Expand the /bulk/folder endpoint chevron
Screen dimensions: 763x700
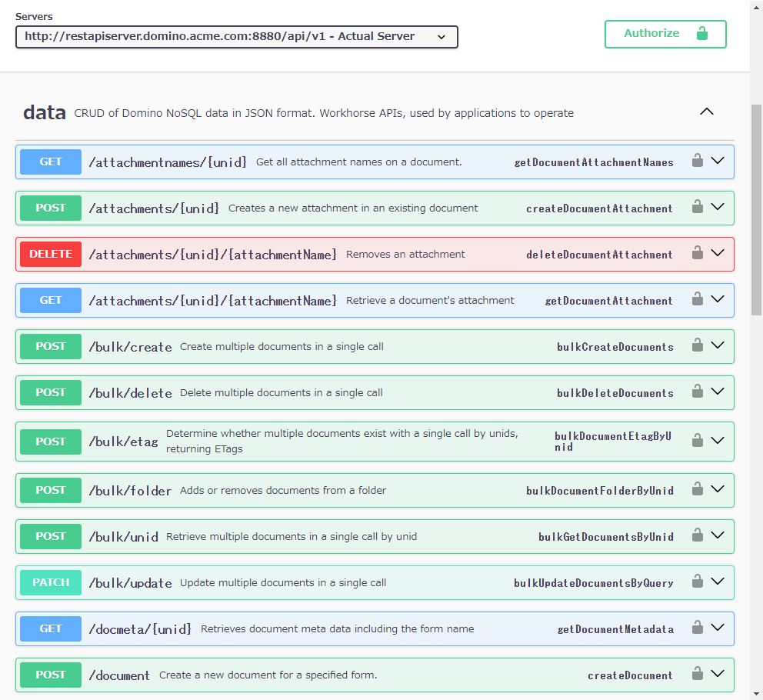click(718, 489)
